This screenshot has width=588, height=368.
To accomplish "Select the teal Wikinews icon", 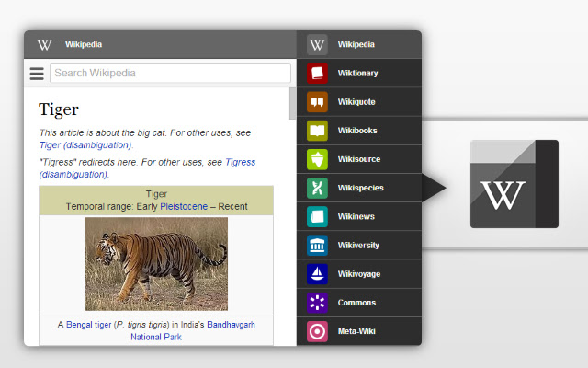I will point(317,216).
